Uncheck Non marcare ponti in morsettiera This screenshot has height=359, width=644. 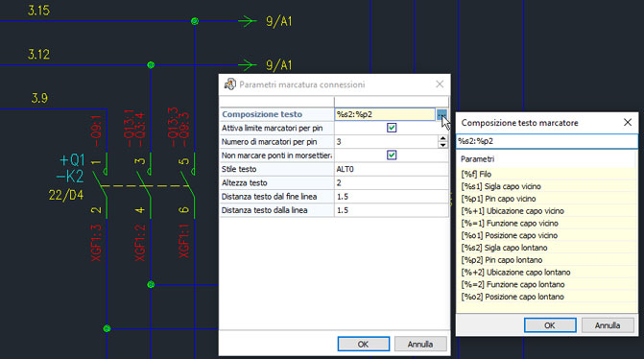click(x=392, y=156)
